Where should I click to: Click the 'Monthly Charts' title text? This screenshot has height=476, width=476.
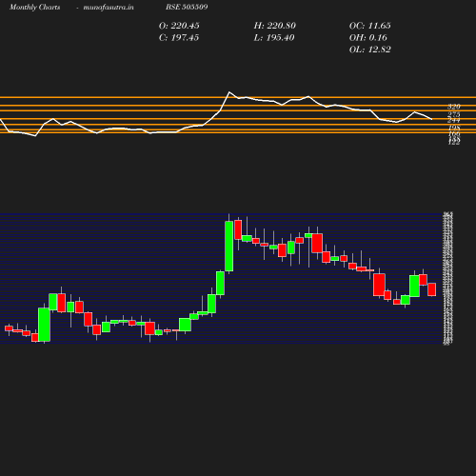point(34,7)
